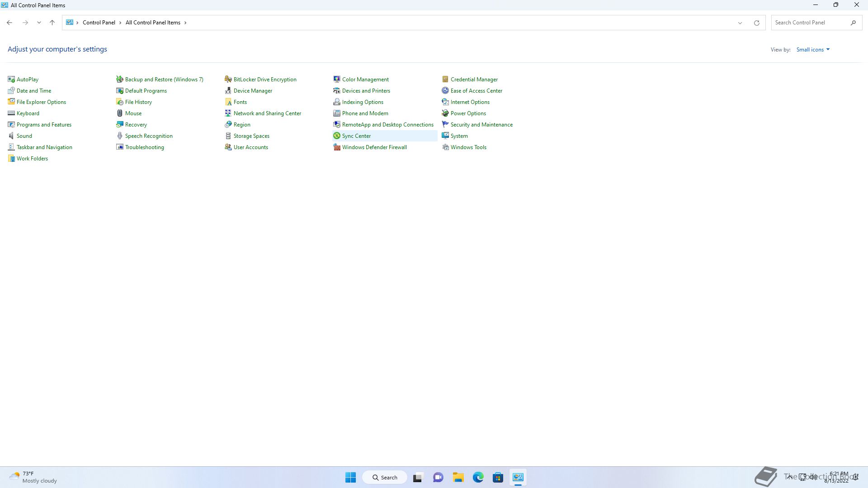Open RemoteApp and Desktop Connections

(388, 125)
